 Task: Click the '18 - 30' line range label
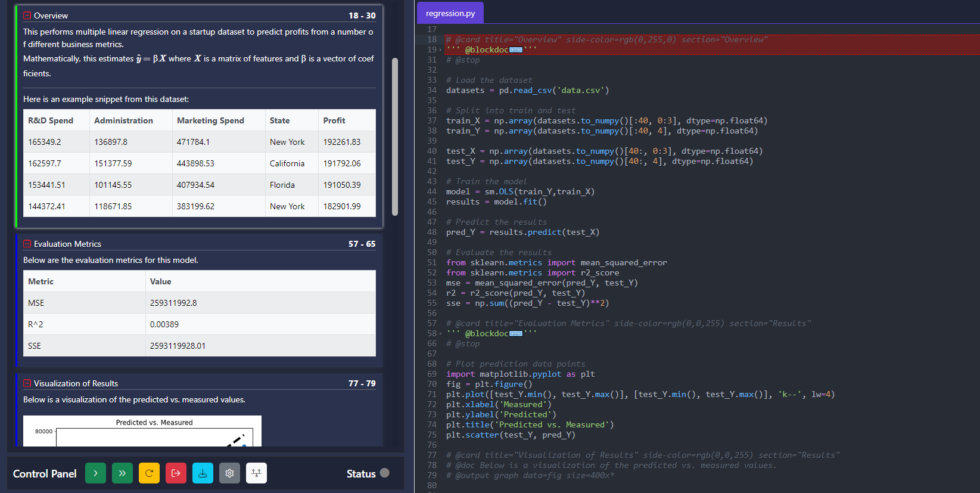pyautogui.click(x=362, y=15)
